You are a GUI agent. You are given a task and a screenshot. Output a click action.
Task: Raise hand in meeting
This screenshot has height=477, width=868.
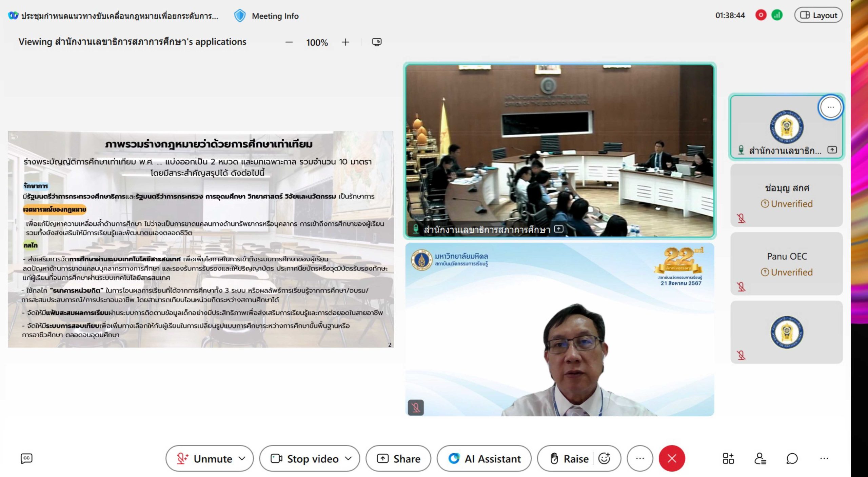(569, 458)
